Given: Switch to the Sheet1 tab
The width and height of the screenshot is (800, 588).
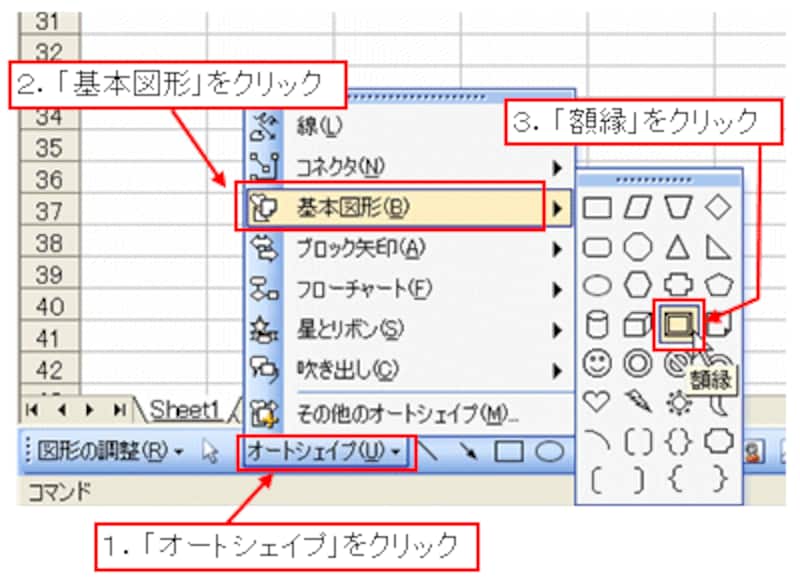Looking at the screenshot, I should [x=185, y=410].
